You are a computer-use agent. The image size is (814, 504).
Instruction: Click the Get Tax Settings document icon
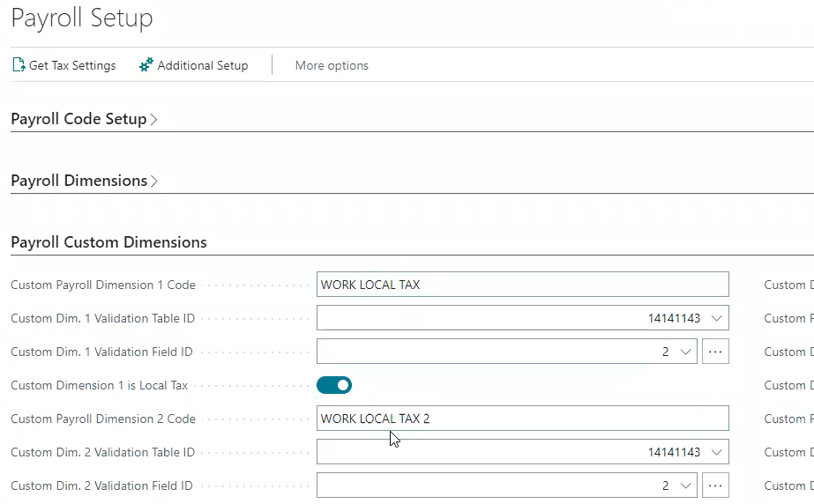click(19, 65)
